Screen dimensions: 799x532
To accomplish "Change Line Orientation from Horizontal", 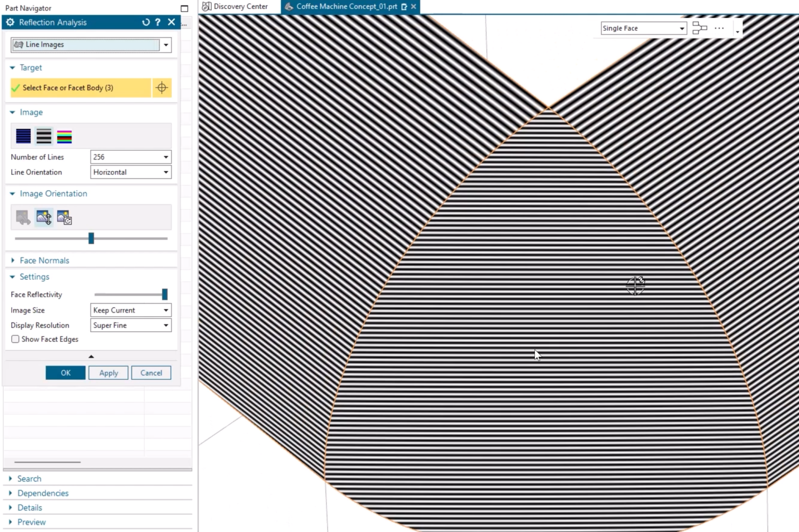I will tap(165, 172).
